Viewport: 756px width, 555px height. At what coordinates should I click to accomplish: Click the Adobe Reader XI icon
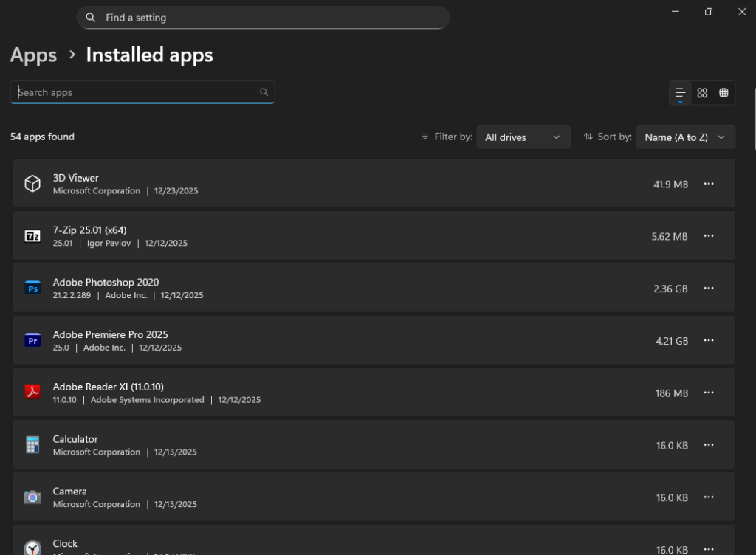coord(32,392)
